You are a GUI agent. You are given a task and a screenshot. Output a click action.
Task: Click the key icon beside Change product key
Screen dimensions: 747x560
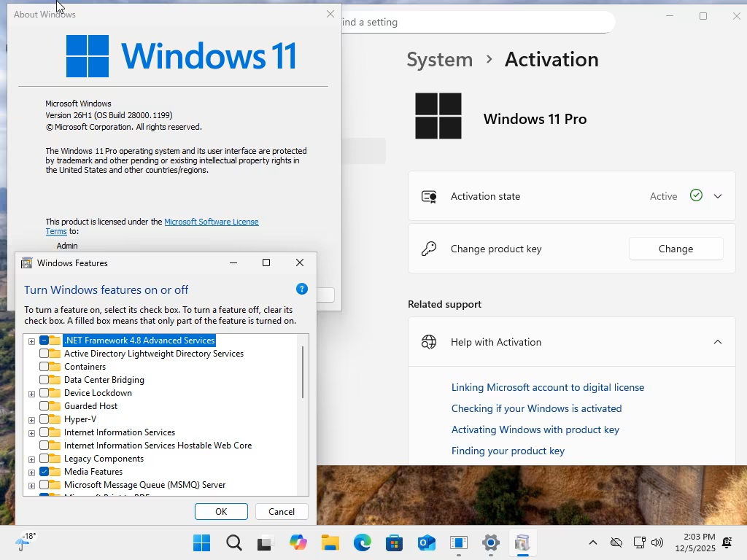pos(429,248)
